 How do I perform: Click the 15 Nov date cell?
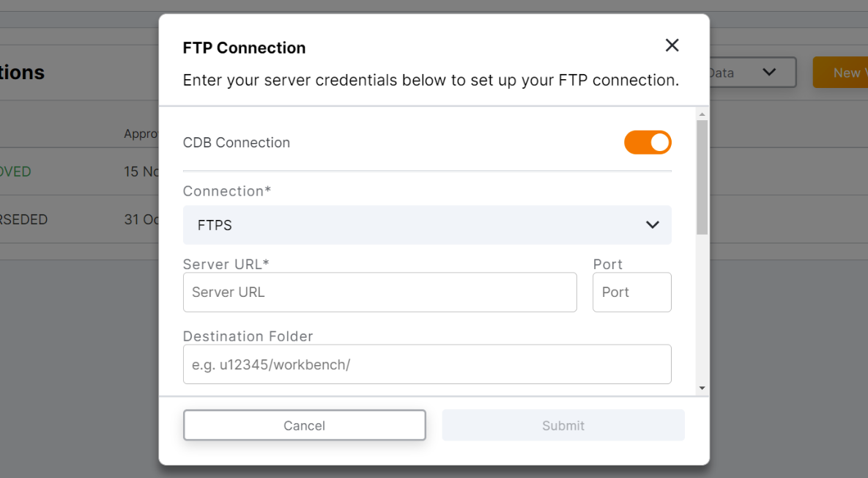(141, 172)
